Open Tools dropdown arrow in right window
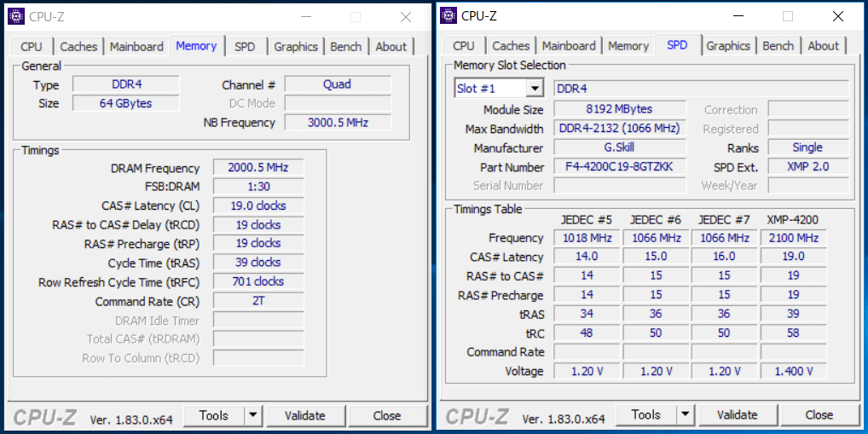 point(686,414)
